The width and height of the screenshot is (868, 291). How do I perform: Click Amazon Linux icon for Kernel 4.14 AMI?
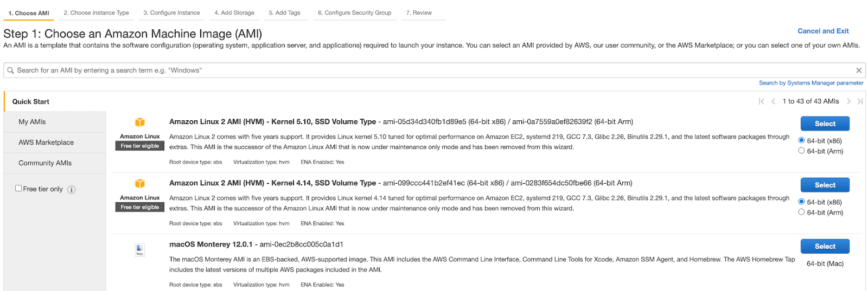140,184
